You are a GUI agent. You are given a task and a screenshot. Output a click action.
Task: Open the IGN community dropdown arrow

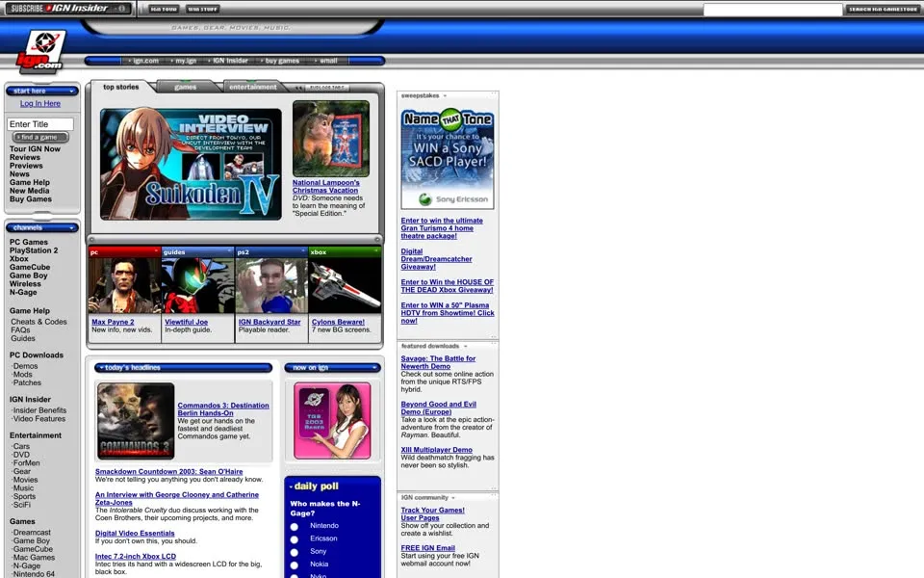click(x=453, y=498)
